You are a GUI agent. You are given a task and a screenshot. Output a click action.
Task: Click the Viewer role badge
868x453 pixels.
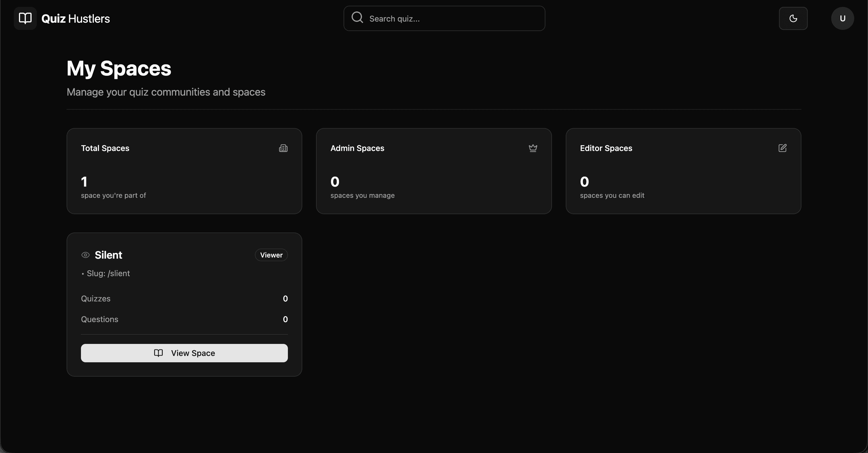pos(271,255)
